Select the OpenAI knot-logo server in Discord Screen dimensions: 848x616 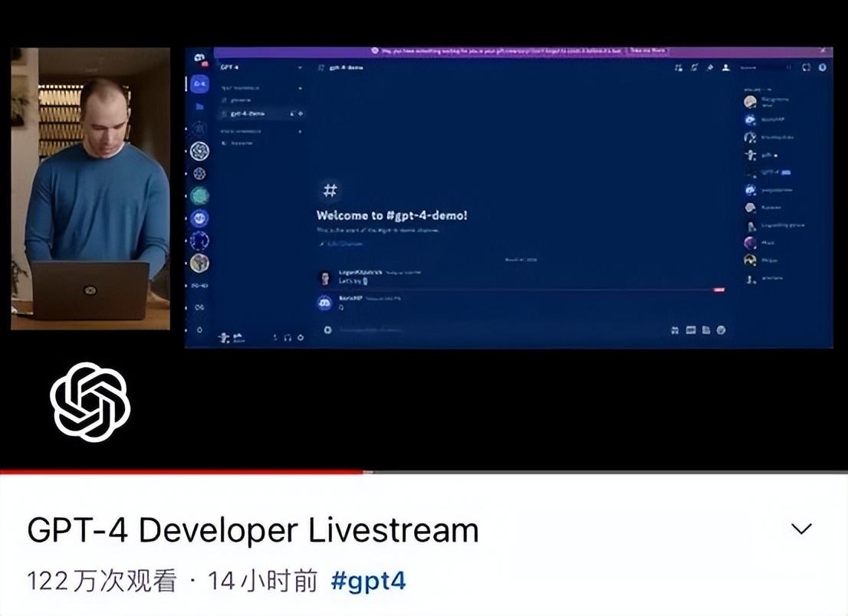point(199,151)
